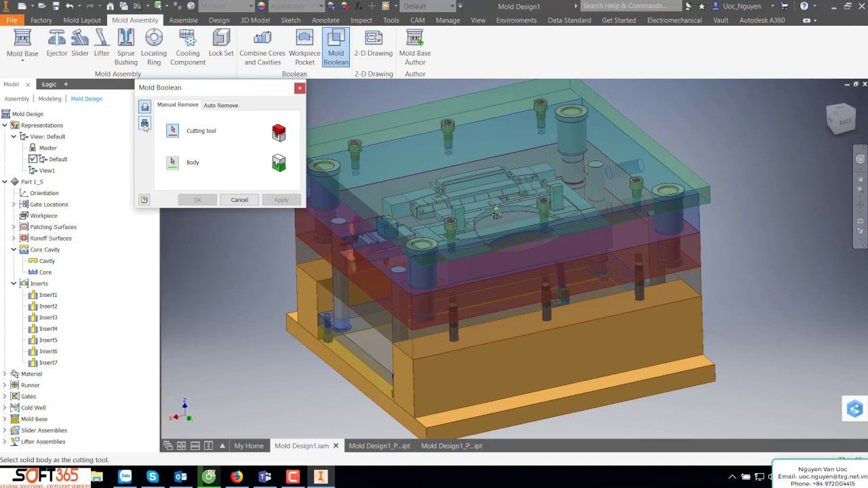This screenshot has width=868, height=488.
Task: Expand the Runner tree node
Action: [x=5, y=385]
